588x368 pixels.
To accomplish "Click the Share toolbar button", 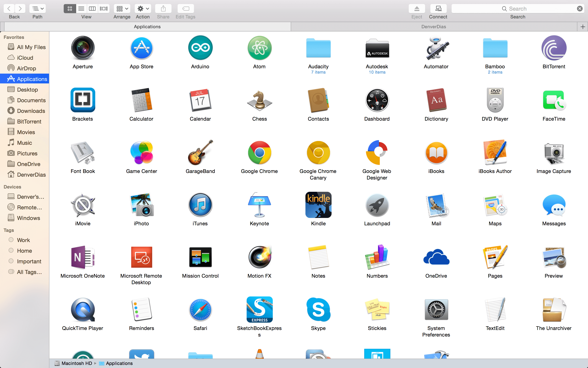I will click(163, 9).
